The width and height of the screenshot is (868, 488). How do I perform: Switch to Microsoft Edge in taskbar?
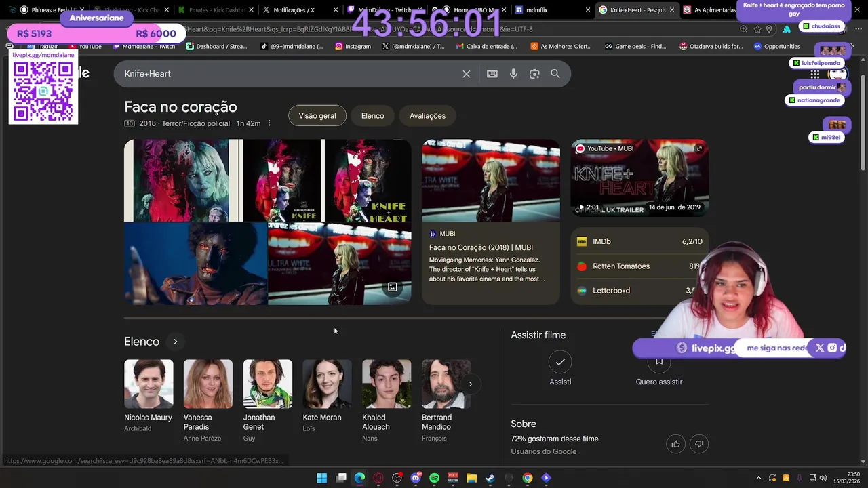tap(359, 478)
